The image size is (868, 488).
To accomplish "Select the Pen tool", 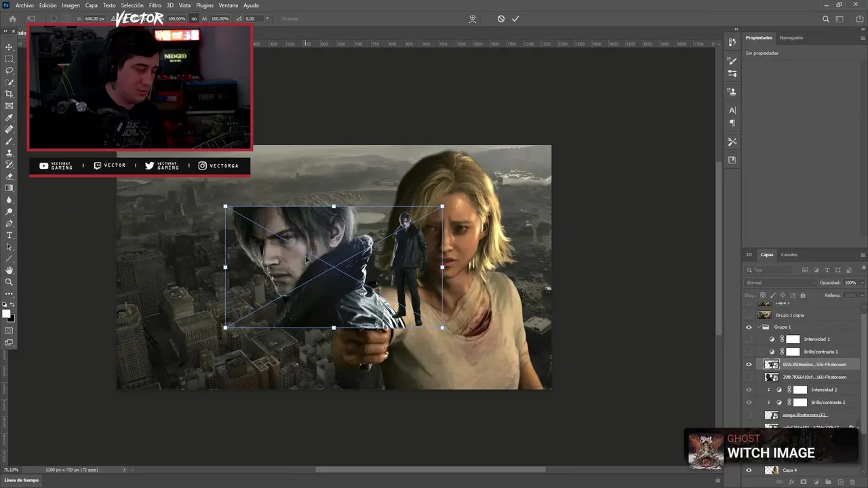I will [x=9, y=223].
